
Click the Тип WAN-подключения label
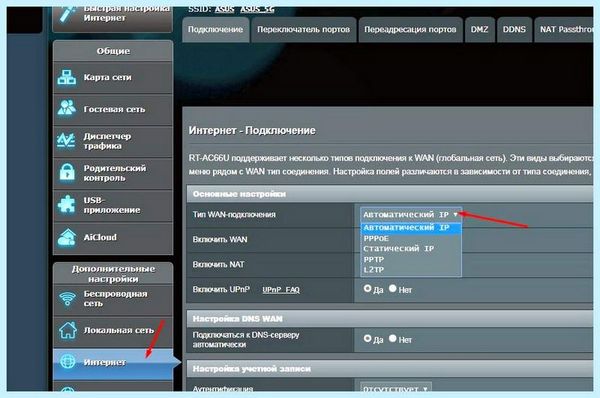(234, 215)
